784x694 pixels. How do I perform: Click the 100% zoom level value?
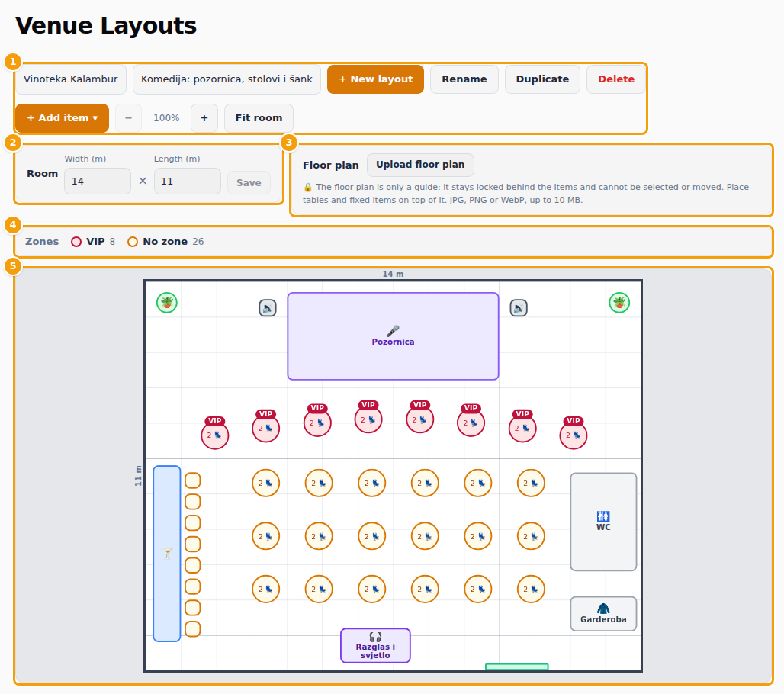click(166, 118)
